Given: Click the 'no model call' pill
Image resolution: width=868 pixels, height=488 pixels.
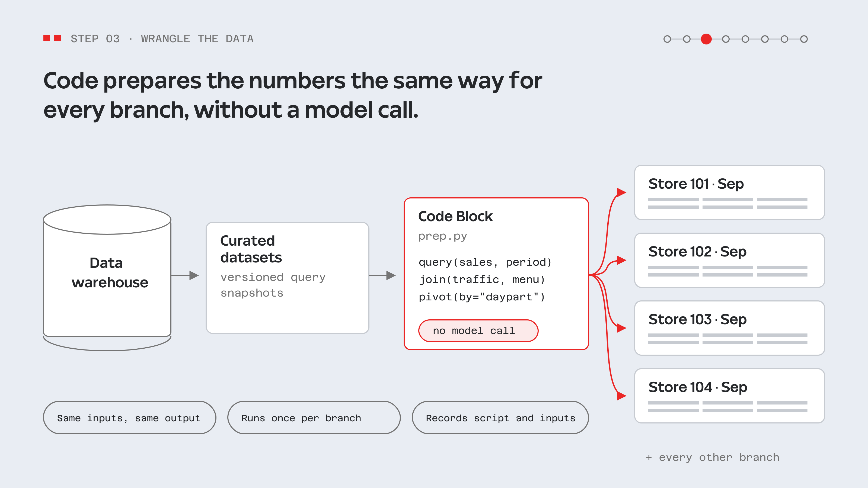Looking at the screenshot, I should click(x=478, y=331).
